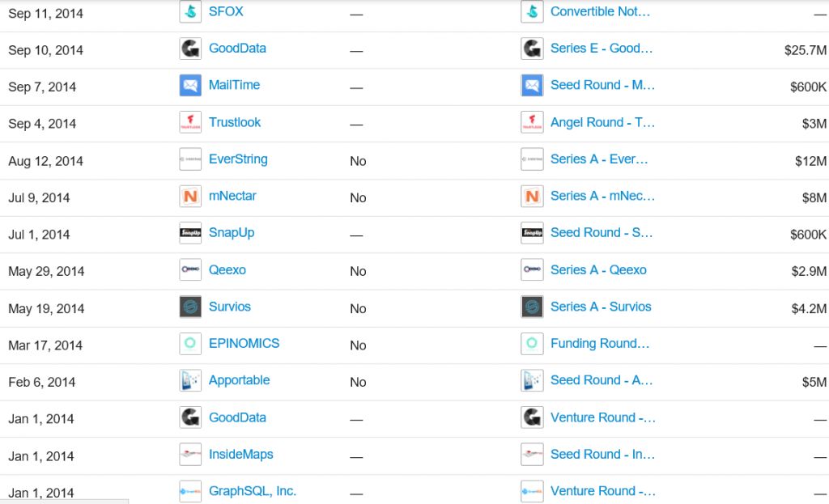Screen dimensions: 829x504
Task: Click the $25.7M amount cell for GoodData
Action: tap(806, 50)
